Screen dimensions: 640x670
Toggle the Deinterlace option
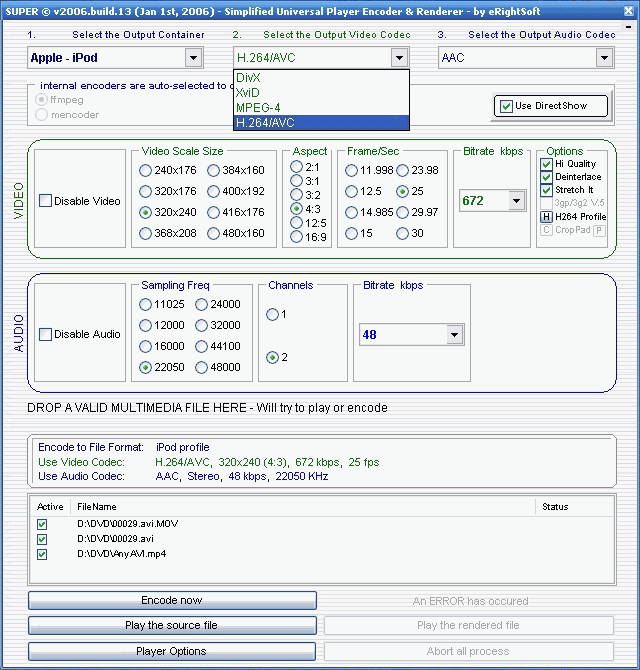pos(546,177)
